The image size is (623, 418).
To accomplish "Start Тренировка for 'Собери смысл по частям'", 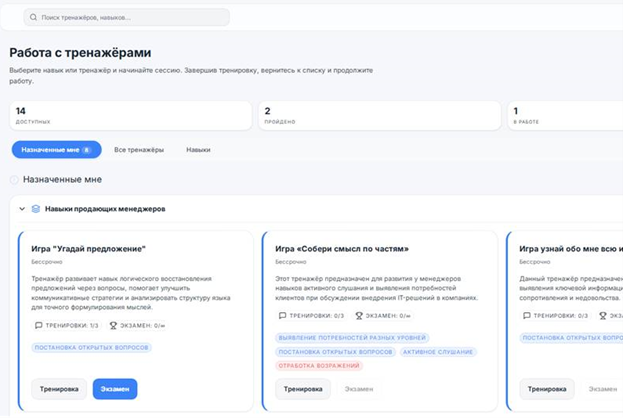I will point(303,389).
